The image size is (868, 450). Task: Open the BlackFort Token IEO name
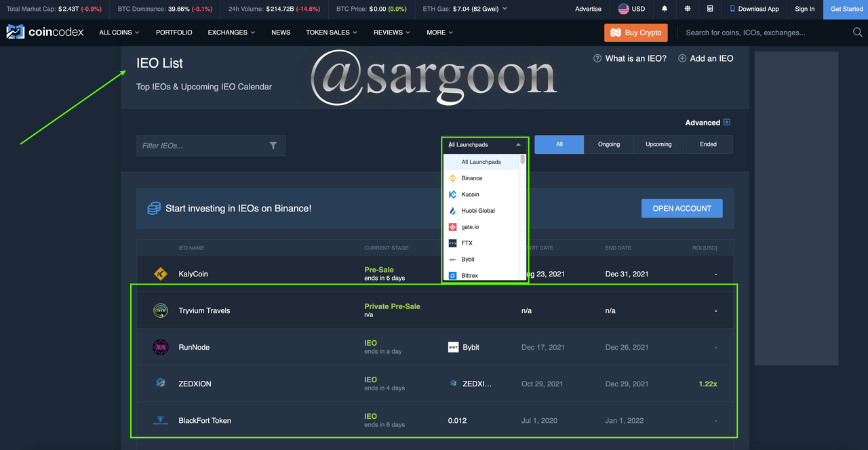tap(205, 420)
